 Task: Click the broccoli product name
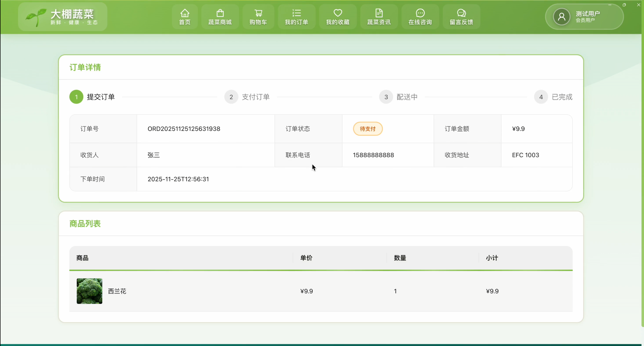pyautogui.click(x=117, y=291)
